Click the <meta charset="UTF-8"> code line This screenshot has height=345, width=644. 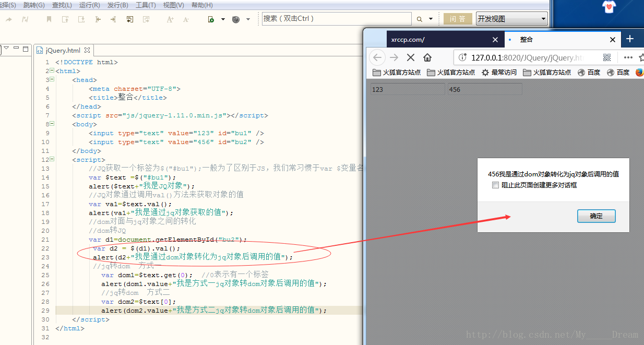(134, 89)
